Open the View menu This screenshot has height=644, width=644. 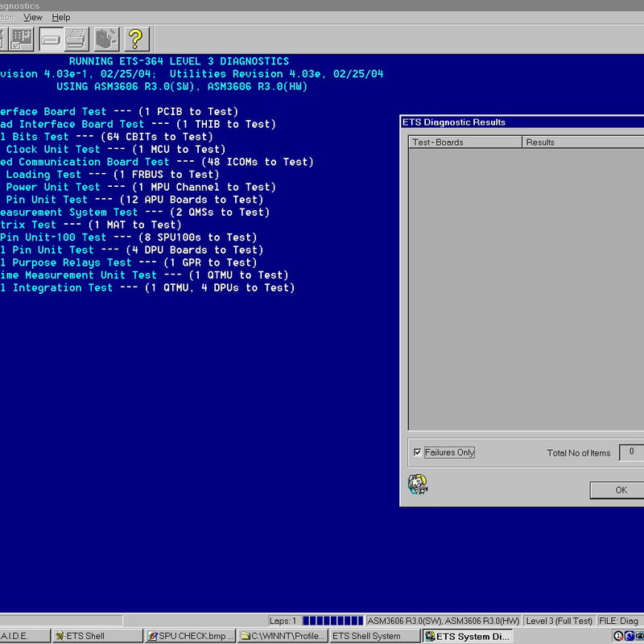[x=33, y=17]
